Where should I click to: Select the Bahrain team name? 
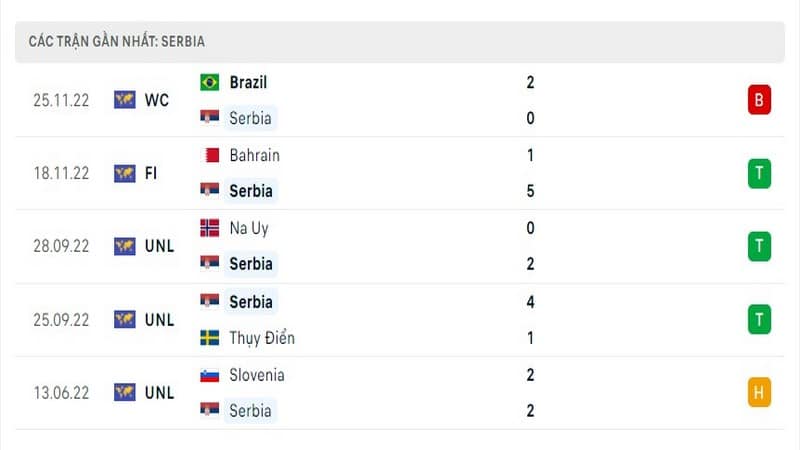coord(254,155)
